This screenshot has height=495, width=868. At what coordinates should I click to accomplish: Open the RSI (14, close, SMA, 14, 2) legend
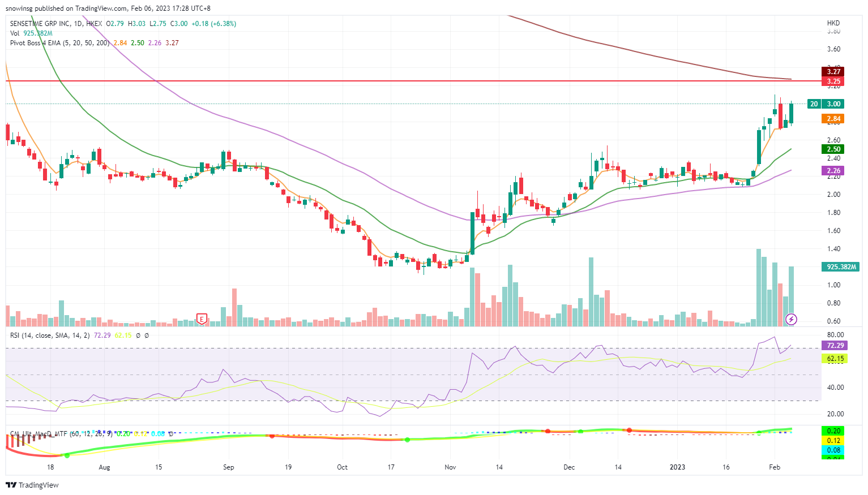50,335
